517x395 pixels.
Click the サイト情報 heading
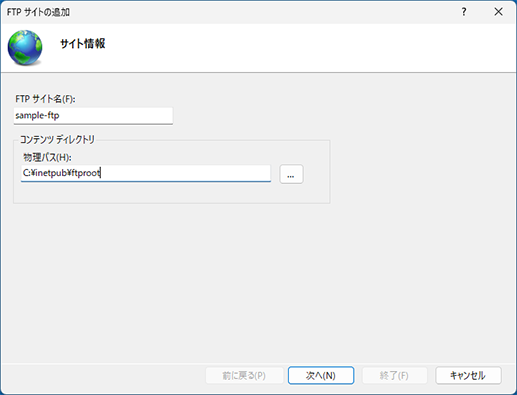82,44
